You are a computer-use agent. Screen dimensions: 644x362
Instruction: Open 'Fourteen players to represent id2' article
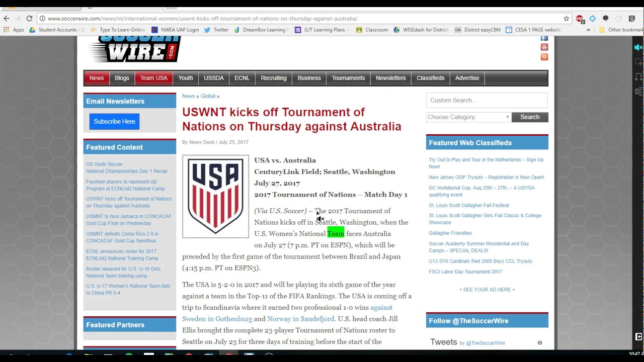coord(125,185)
